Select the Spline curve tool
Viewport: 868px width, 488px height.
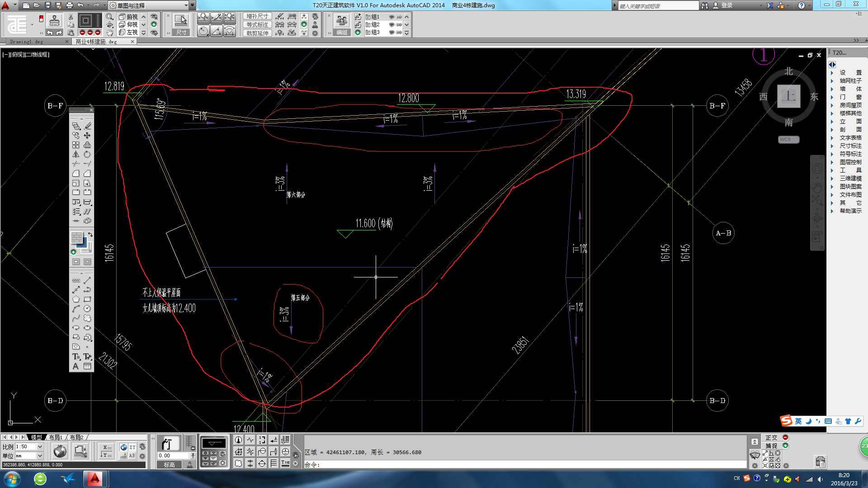click(76, 318)
